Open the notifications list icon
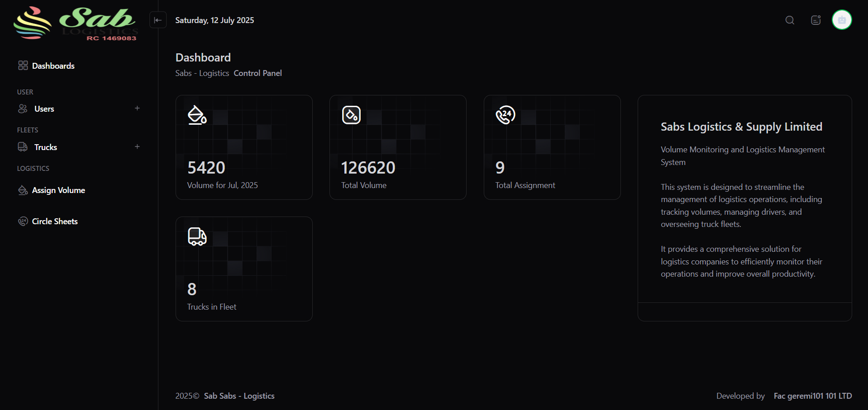 point(816,20)
